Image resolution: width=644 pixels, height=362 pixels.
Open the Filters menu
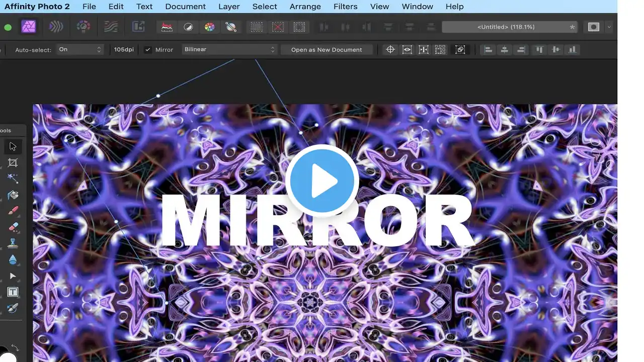[x=346, y=7]
